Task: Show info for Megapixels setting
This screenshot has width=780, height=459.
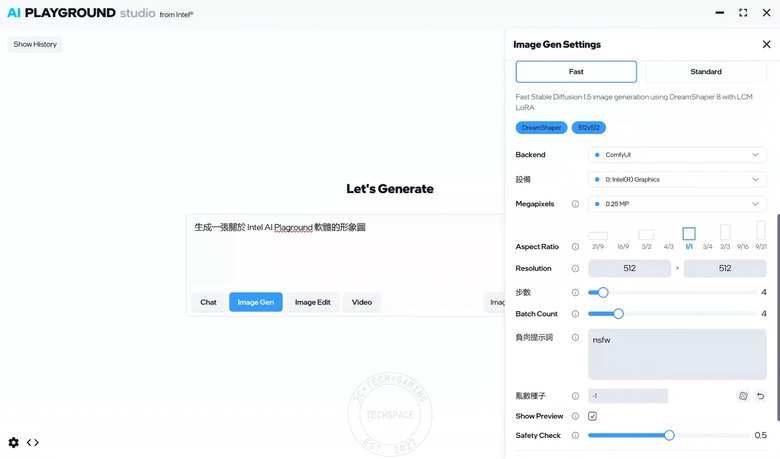Action: coord(575,204)
